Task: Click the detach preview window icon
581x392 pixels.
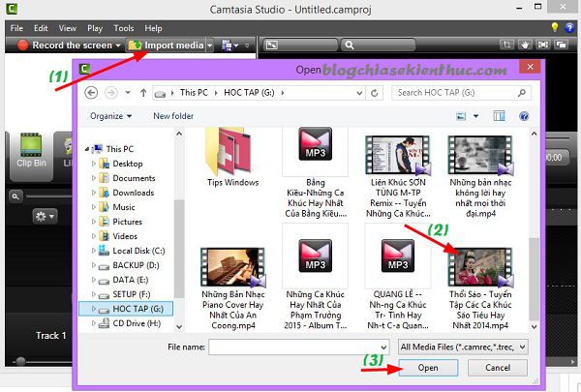Action: [562, 45]
